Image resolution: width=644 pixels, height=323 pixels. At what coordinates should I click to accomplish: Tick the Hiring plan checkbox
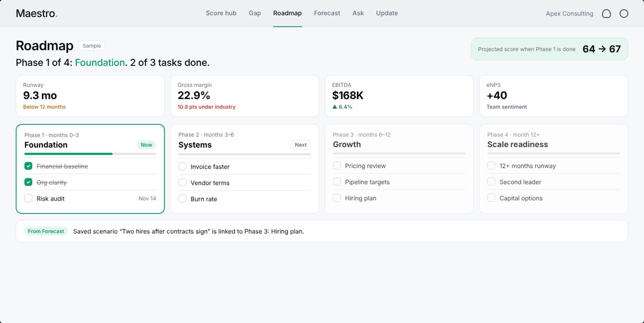point(337,198)
